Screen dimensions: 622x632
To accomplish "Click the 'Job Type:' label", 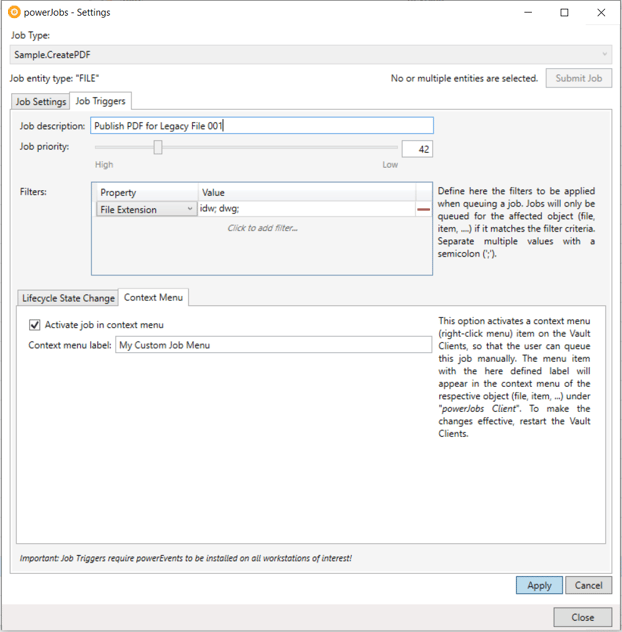I will click(x=30, y=35).
